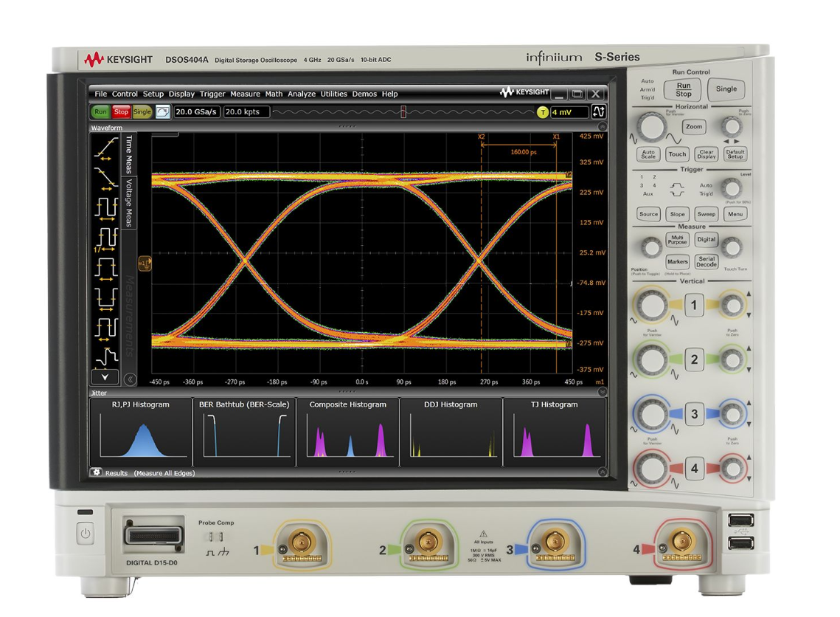This screenshot has height=617, width=840.
Task: Click the trigger slope icon near 4 mV
Action: coord(599,111)
